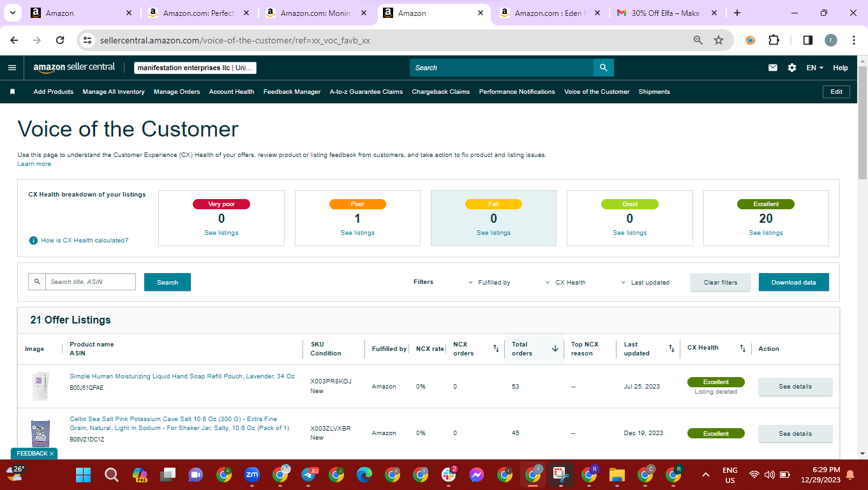
Task: Open the Seller Central hamburger menu
Action: [12, 68]
